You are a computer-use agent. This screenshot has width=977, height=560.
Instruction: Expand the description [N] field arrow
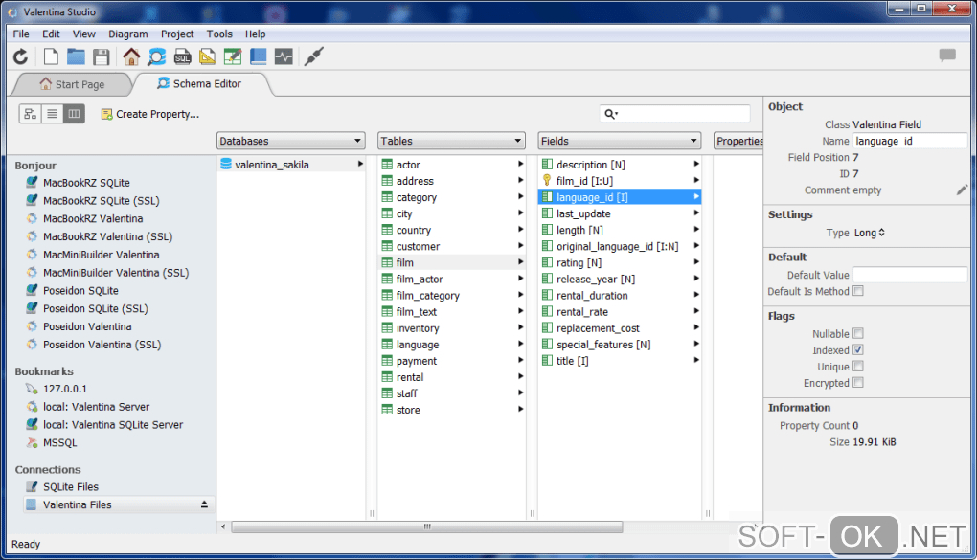[696, 164]
